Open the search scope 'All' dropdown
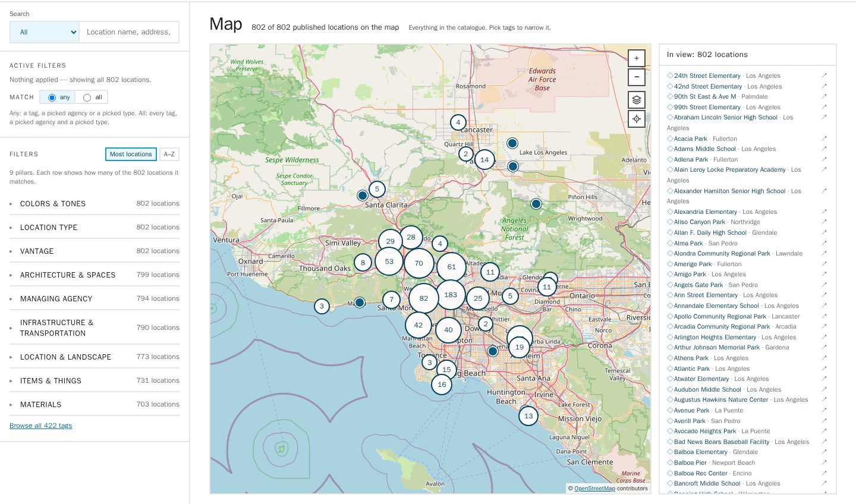This screenshot has width=856, height=504. tap(45, 32)
